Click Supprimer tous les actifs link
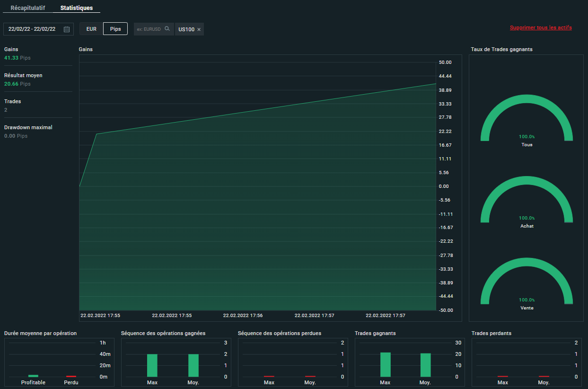This screenshot has width=588, height=389. (x=541, y=27)
